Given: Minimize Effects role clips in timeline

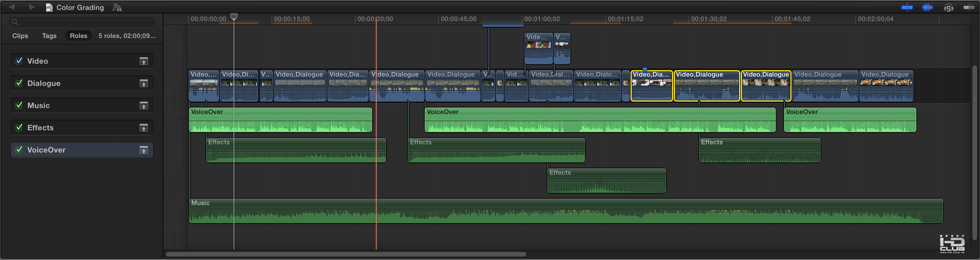Looking at the screenshot, I should [143, 128].
